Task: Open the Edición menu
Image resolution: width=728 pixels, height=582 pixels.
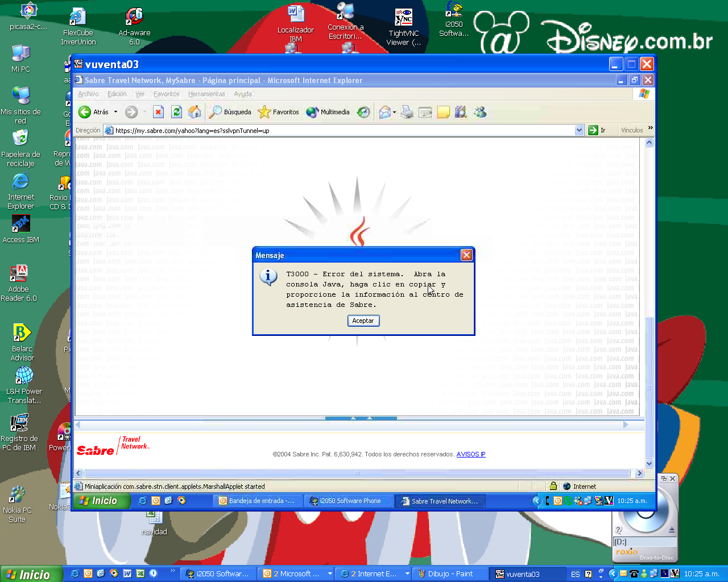Action: [x=117, y=94]
